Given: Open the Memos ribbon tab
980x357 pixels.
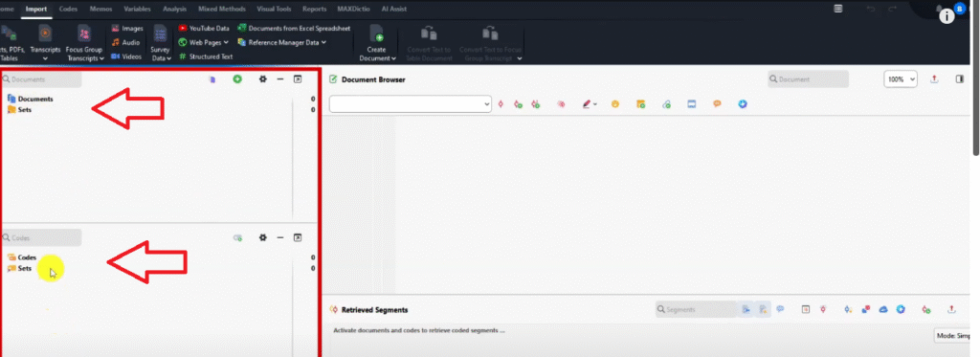Looking at the screenshot, I should click(x=100, y=10).
